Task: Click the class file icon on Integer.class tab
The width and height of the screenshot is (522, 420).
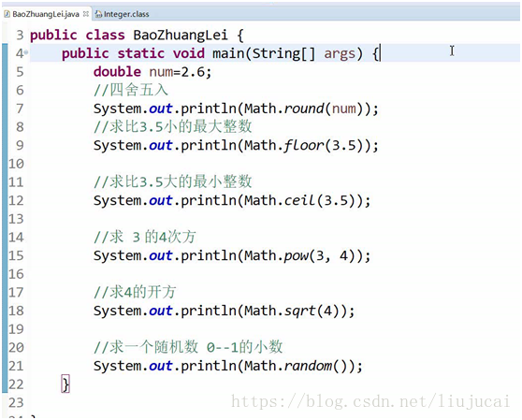Action: coord(98,14)
